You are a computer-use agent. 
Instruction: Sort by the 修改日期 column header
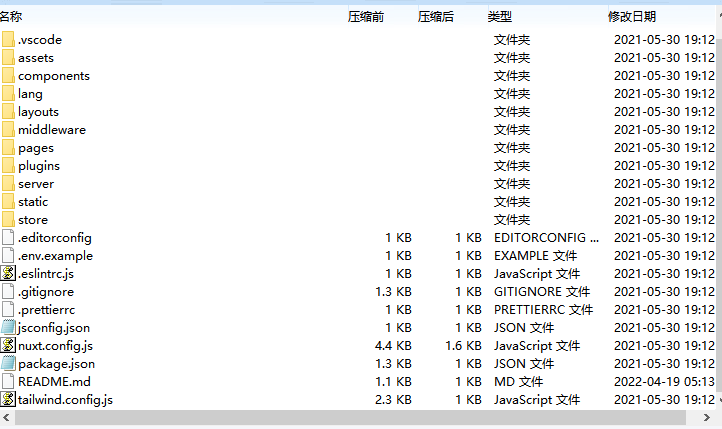point(632,17)
